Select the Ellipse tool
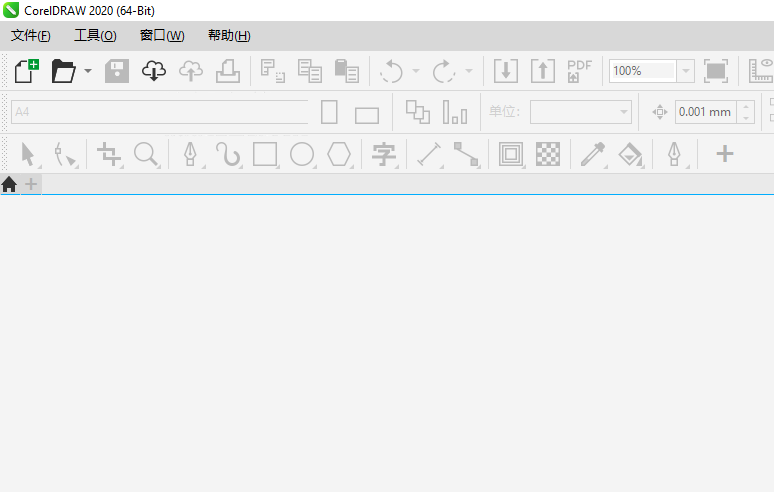 pos(302,154)
